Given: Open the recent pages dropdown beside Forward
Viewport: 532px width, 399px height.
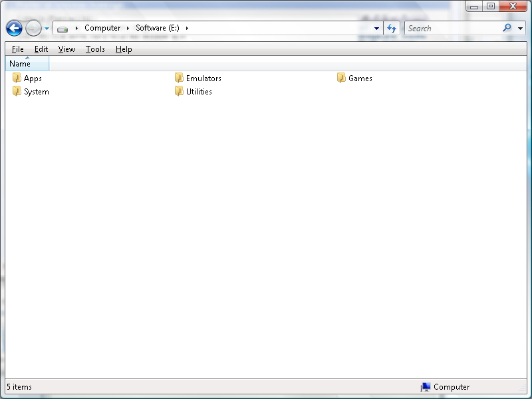Looking at the screenshot, I should 47,29.
